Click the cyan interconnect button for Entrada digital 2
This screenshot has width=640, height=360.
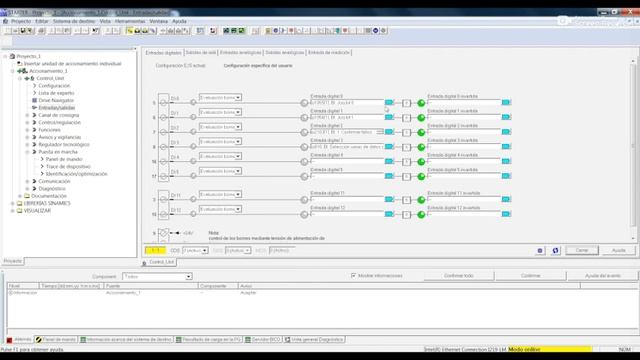click(389, 132)
